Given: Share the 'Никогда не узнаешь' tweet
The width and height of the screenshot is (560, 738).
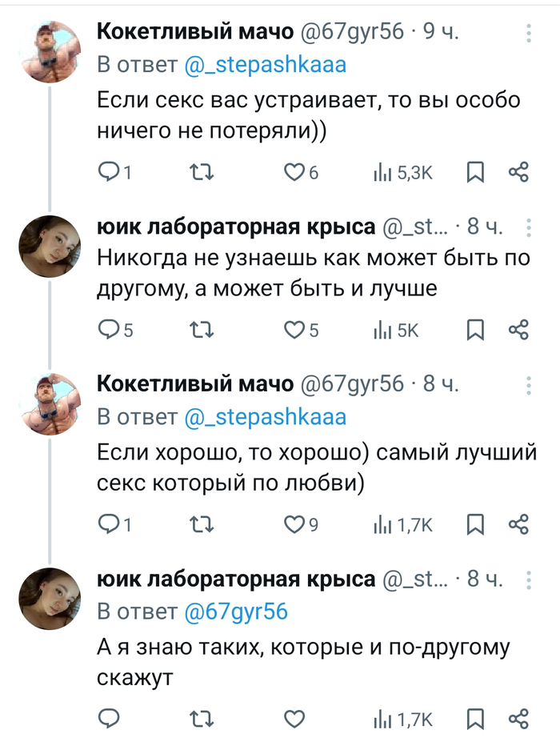Looking at the screenshot, I should pos(518,330).
